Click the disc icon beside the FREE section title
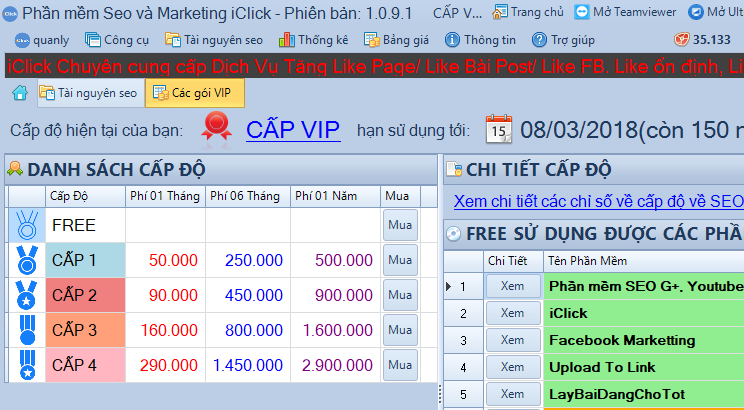This screenshot has width=744, height=410. [x=454, y=234]
